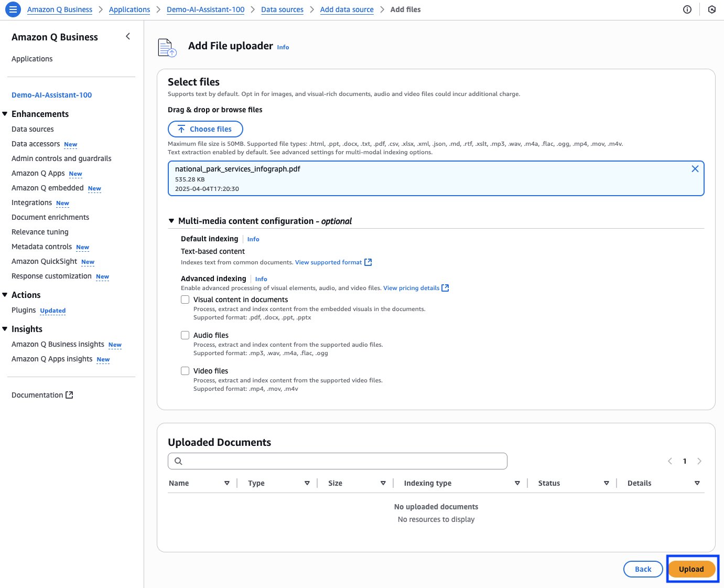Screen dimensions: 724x588
Task: Enable Visual content in documents checkbox
Action: tap(185, 300)
